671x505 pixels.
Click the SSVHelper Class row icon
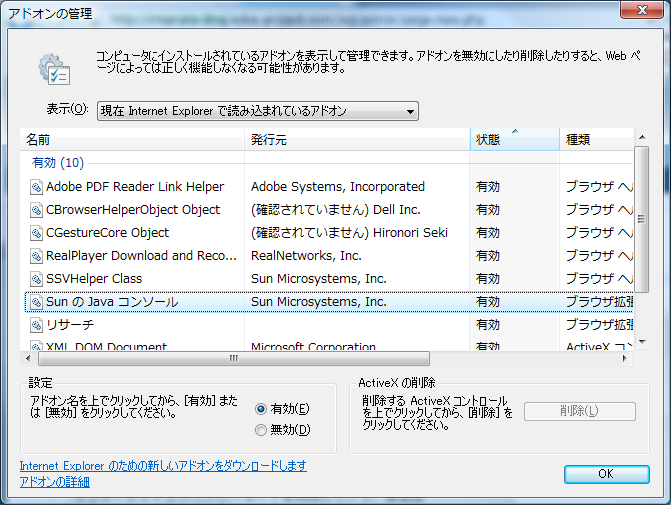coord(36,279)
